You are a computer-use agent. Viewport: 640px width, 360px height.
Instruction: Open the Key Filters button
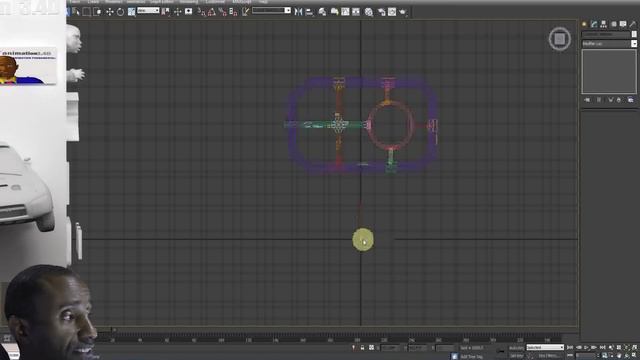point(548,356)
